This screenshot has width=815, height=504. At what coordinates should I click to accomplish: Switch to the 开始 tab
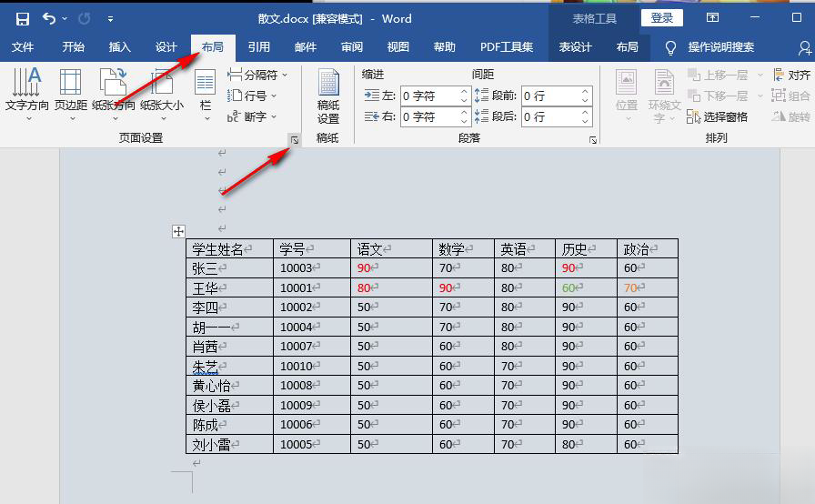click(x=73, y=47)
